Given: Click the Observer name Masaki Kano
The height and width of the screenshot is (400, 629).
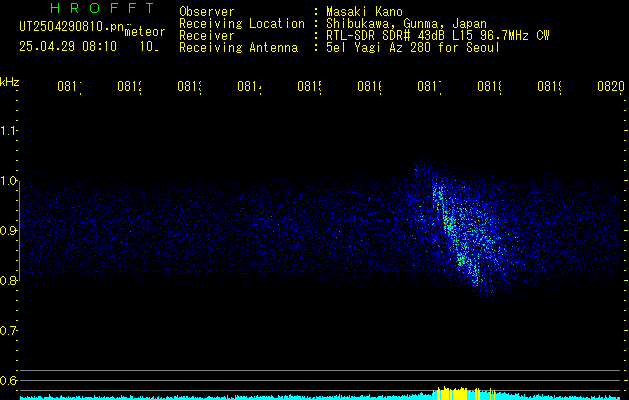Looking at the screenshot, I should coord(364,12).
